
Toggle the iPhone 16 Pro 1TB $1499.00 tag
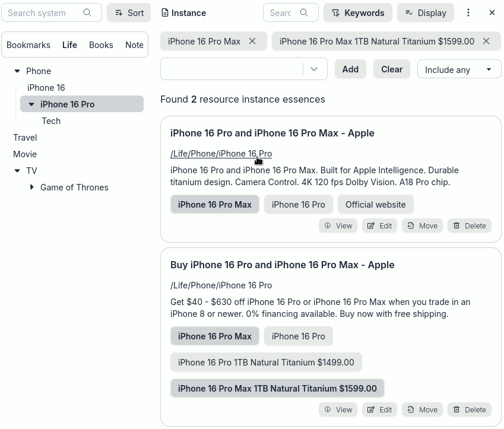click(x=266, y=362)
